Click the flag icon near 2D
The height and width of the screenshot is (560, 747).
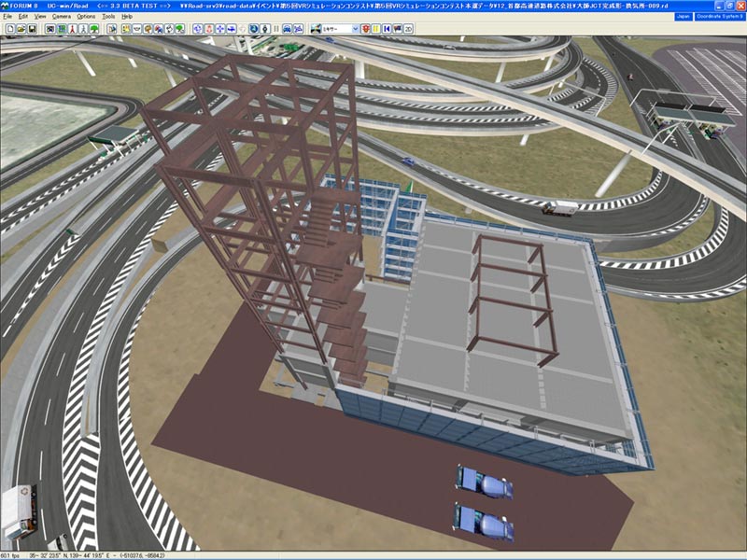pyautogui.click(x=398, y=29)
